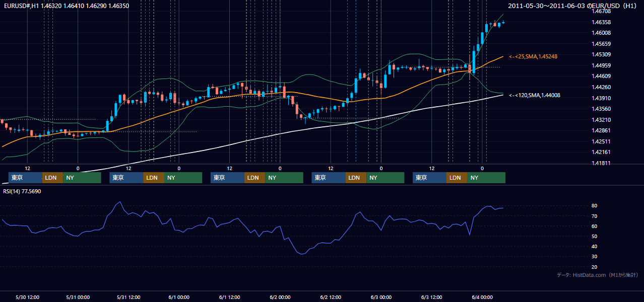644x302 pixels.
Task: Click the 6/1 12:00 time label
Action: pos(229,297)
